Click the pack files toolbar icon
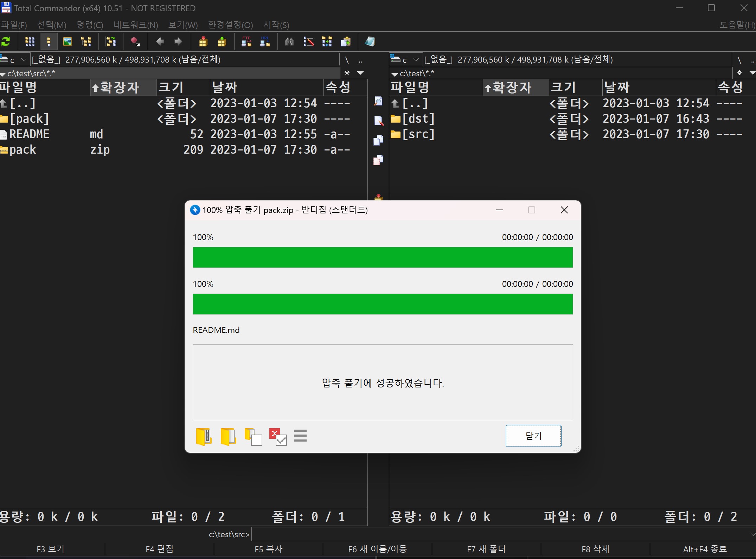 click(203, 42)
